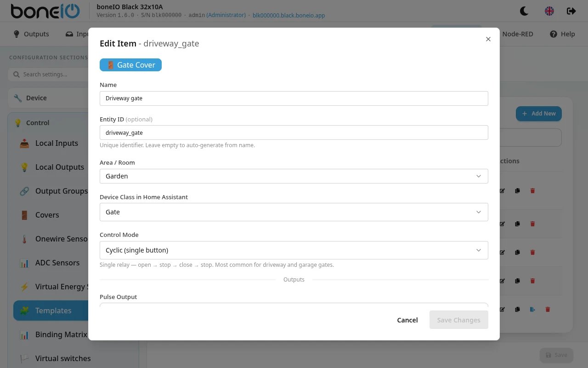Click the bulb icon beside Control

18,123
